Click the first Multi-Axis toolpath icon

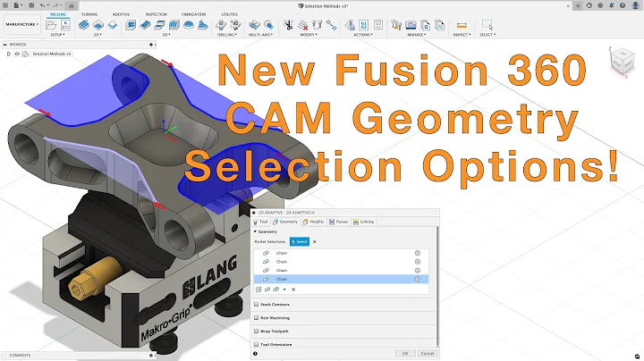[x=254, y=25]
